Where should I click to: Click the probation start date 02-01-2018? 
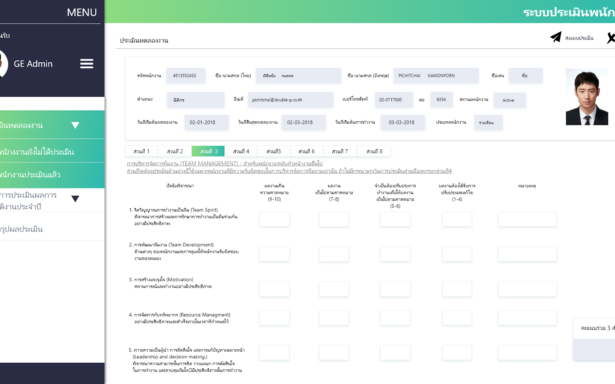point(207,122)
